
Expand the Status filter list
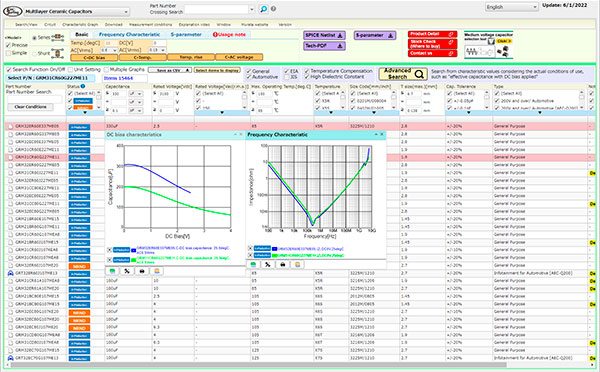(x=85, y=113)
